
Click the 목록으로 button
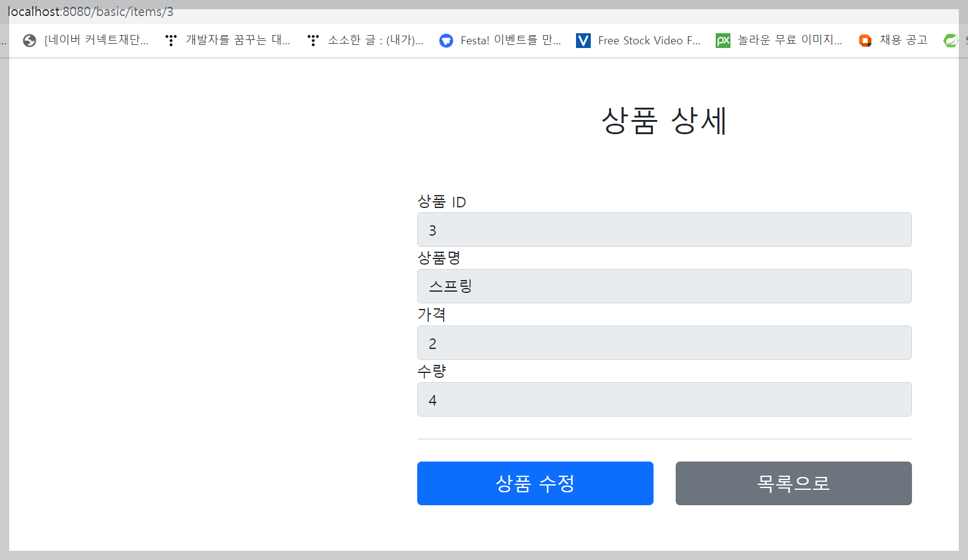794,483
